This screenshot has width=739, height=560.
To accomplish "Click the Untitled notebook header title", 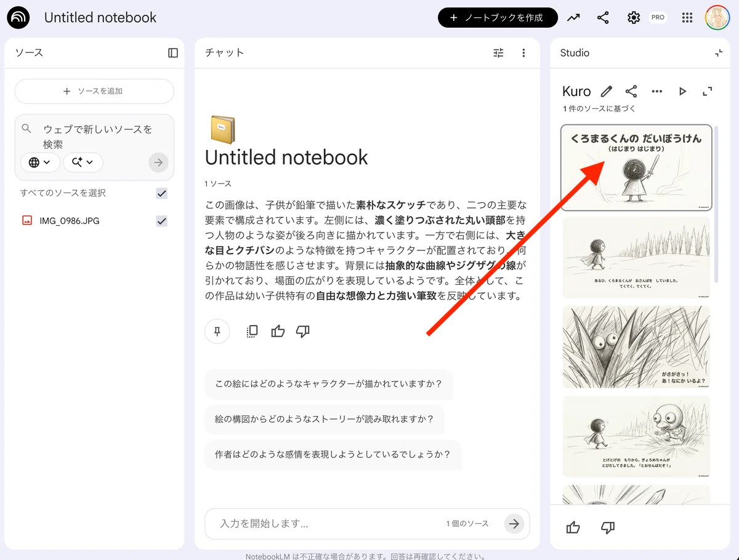I will (x=100, y=18).
